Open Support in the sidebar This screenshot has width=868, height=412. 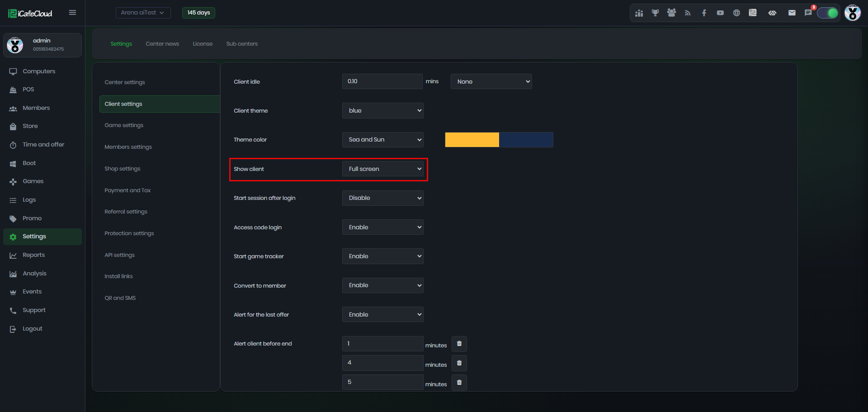pyautogui.click(x=42, y=310)
